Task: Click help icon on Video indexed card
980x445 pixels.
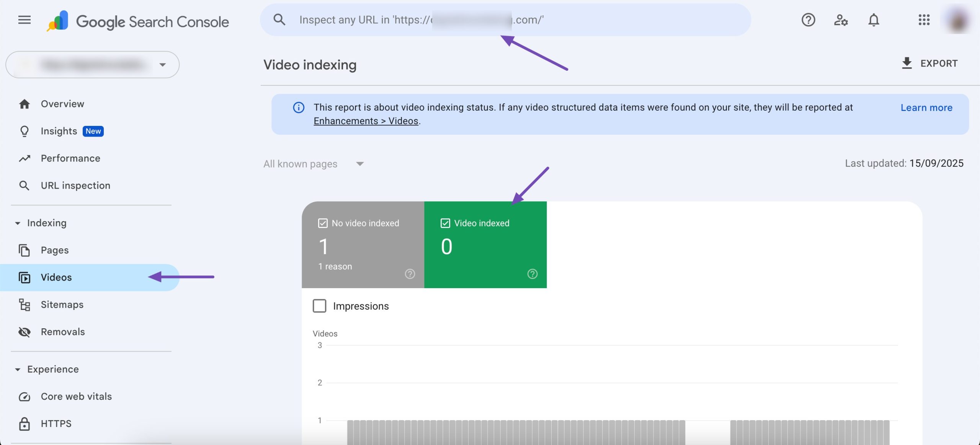Action: coord(532,274)
